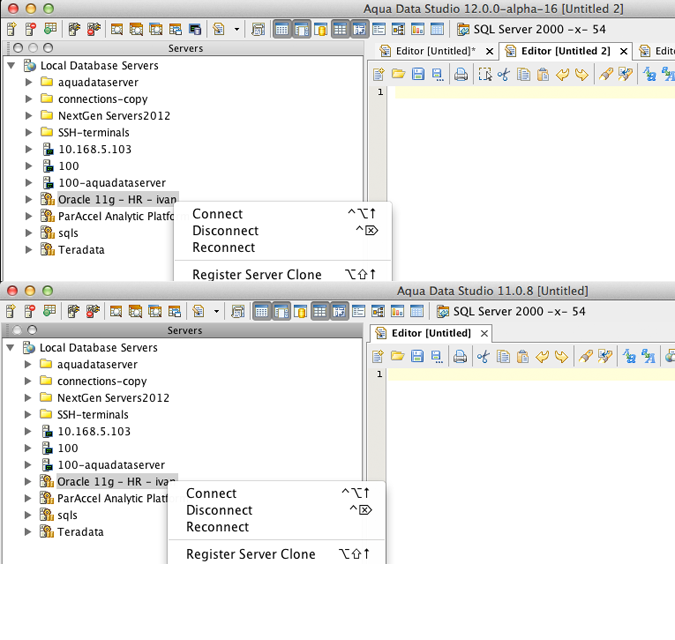This screenshot has height=640, width=675.
Task: Click Copy icon in 11.0.8 editor toolbar
Action: (503, 356)
